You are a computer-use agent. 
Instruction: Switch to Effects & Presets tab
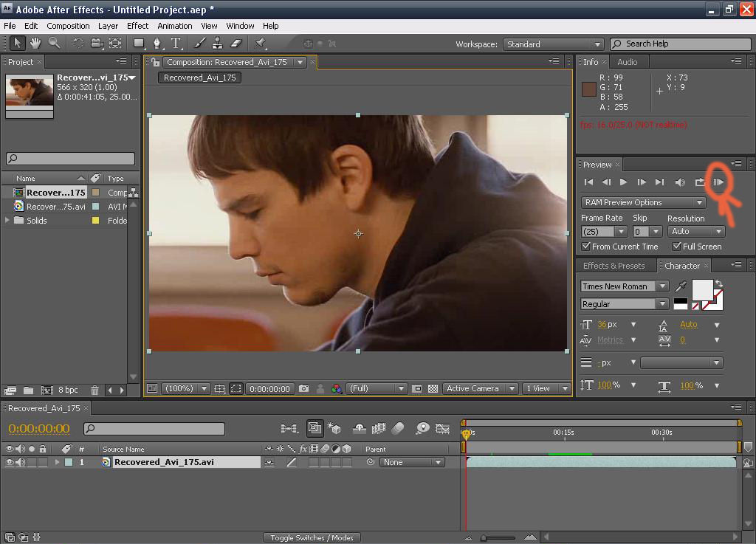pos(614,266)
